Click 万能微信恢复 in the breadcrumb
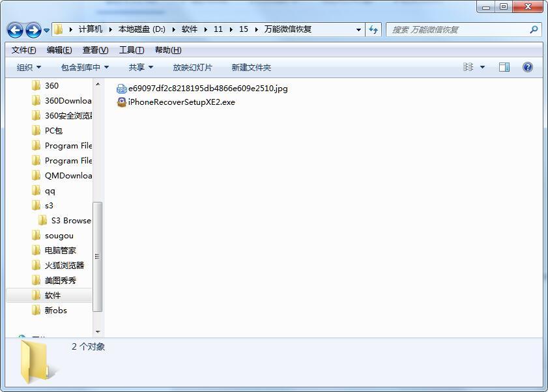This screenshot has height=392, width=548. [287, 29]
